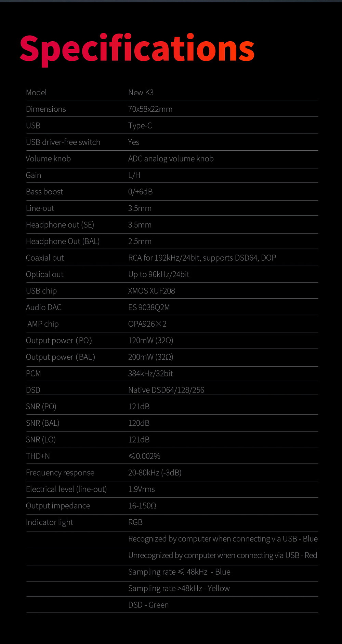Click the OPA926×2 AMP chip value
The height and width of the screenshot is (644, 342).
coord(147,324)
